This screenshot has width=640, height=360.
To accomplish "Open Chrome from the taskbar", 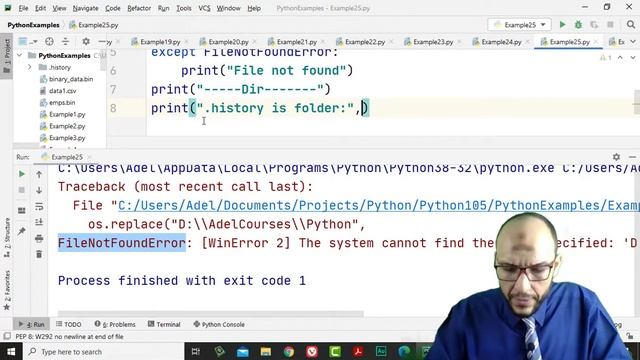I will click(x=289, y=351).
